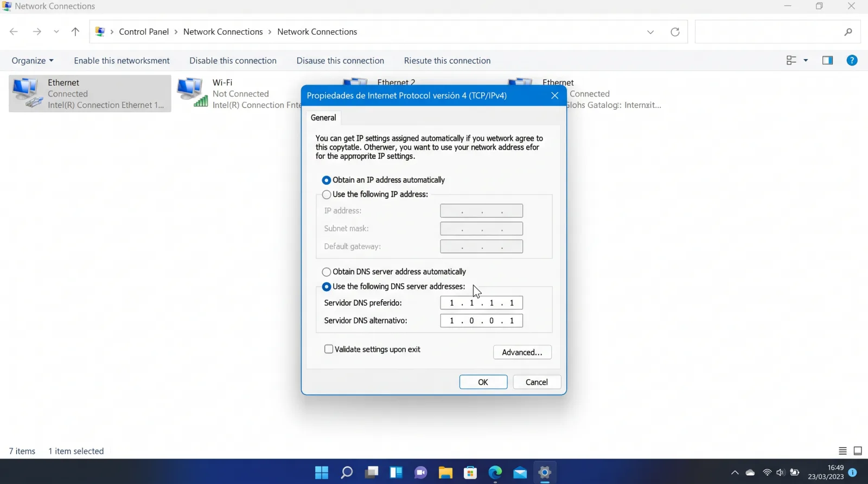The width and height of the screenshot is (868, 484).
Task: Open Mail app from the taskbar
Action: [520, 473]
